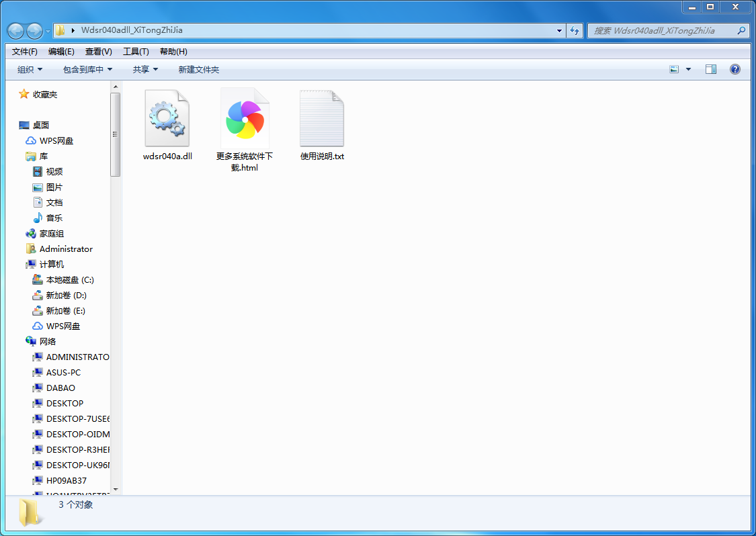756x536 pixels.
Task: Click the folder icon in the address bar
Action: click(x=60, y=30)
